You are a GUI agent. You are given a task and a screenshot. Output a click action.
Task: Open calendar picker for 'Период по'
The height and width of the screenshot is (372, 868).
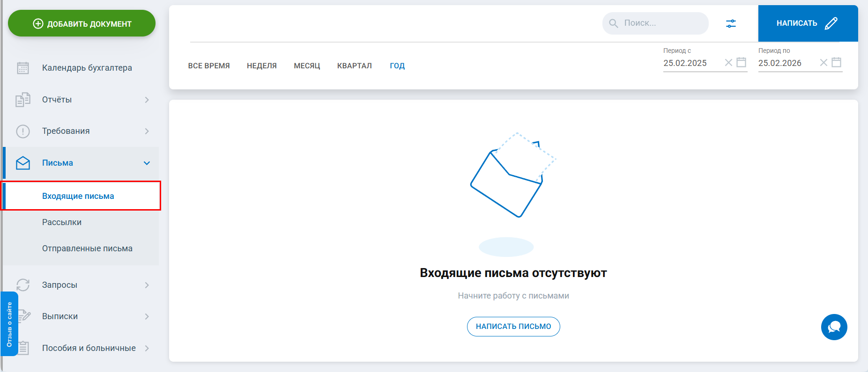[836, 62]
